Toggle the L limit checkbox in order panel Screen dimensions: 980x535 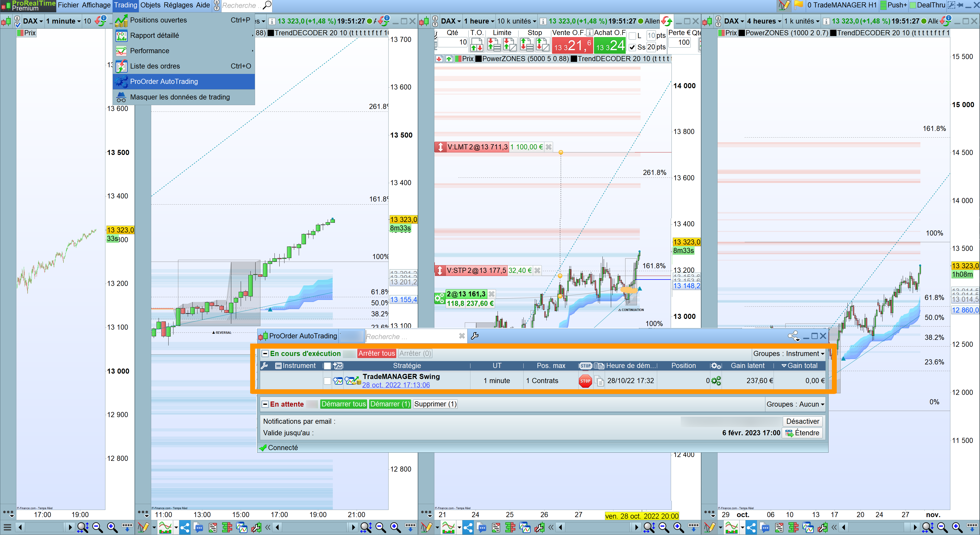632,36
